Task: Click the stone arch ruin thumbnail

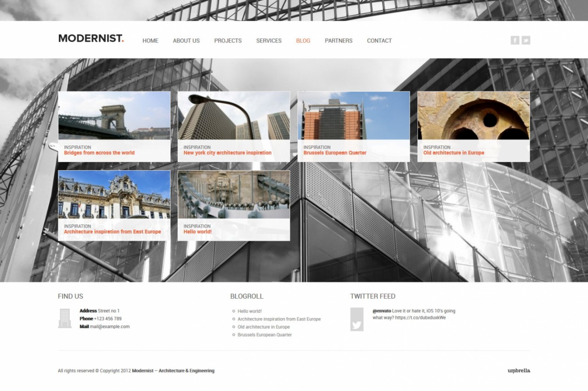Action: [474, 116]
